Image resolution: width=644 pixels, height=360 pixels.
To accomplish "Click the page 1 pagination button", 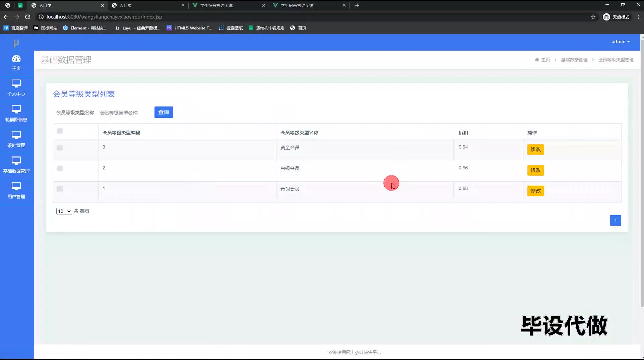I will coord(615,220).
